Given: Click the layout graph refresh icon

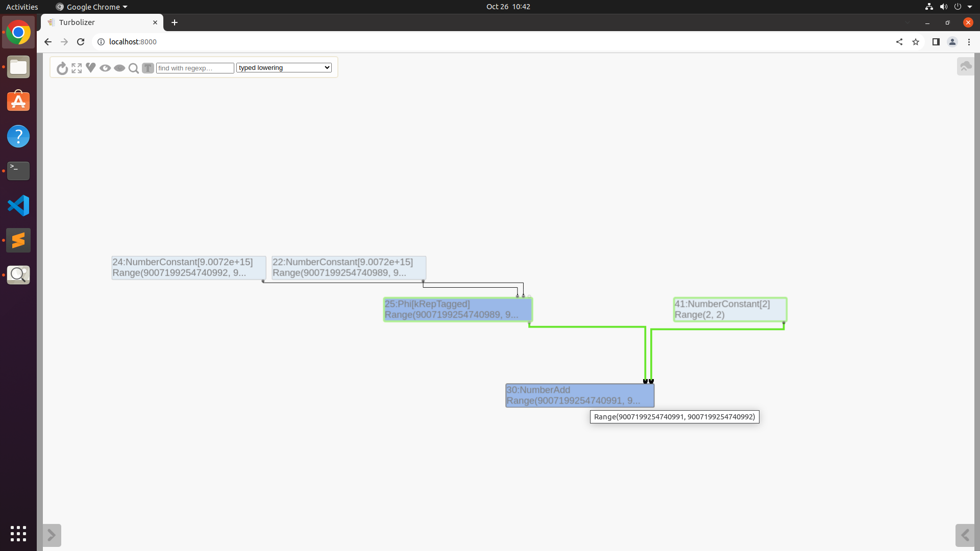Looking at the screenshot, I should 62,68.
